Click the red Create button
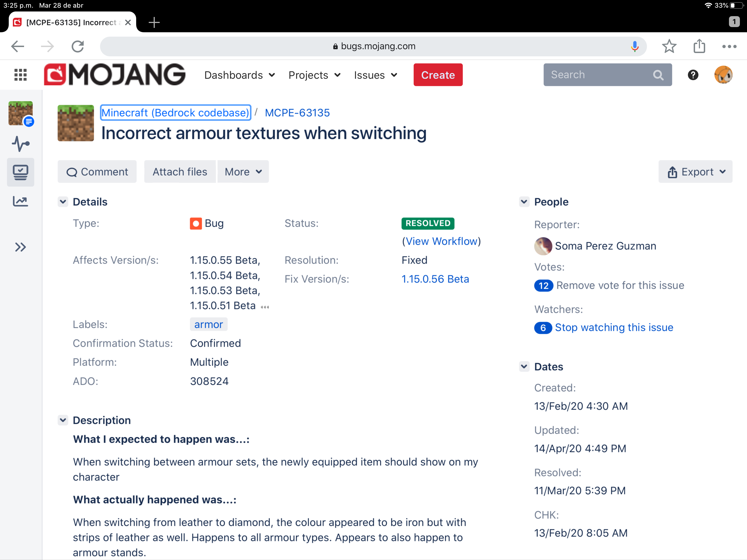The width and height of the screenshot is (747, 560). [438, 75]
